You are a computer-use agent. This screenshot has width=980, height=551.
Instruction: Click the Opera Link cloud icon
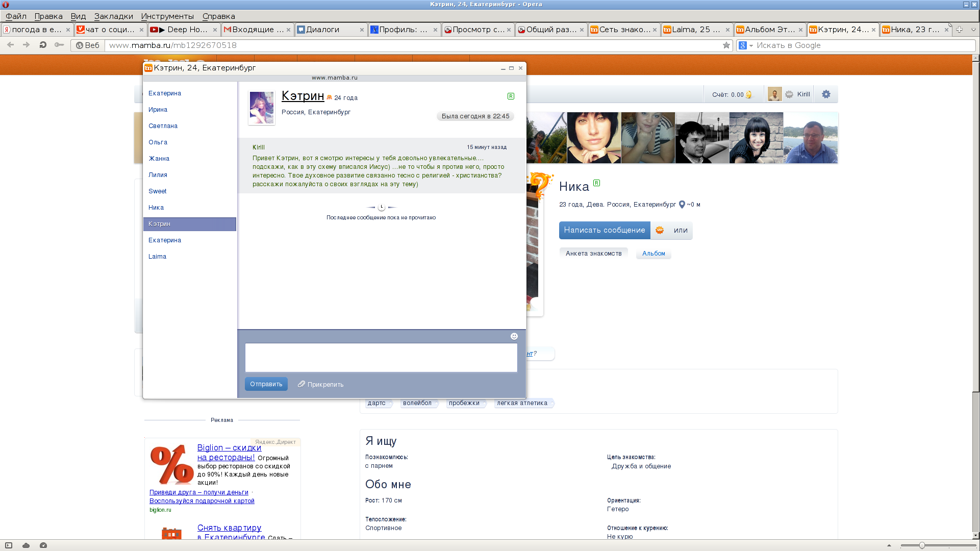pyautogui.click(x=26, y=545)
